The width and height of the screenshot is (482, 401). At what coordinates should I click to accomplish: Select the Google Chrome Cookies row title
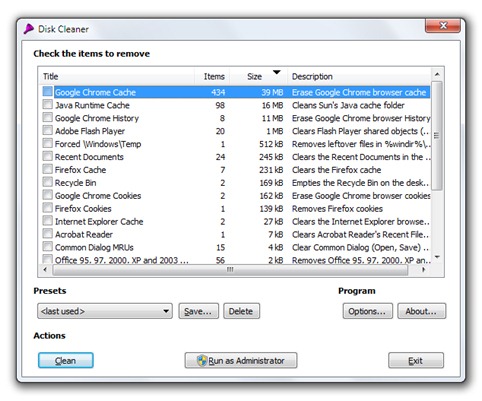98,196
